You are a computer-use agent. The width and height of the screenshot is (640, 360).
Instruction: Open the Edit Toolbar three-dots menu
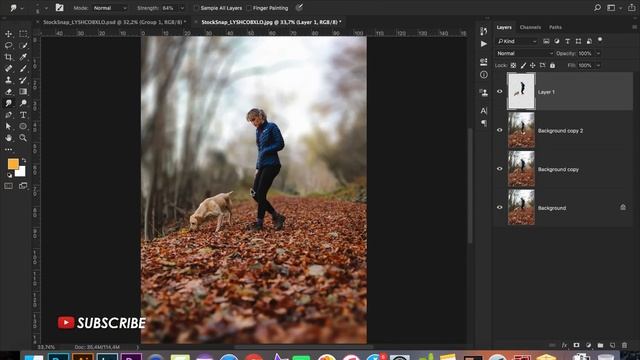click(x=9, y=150)
